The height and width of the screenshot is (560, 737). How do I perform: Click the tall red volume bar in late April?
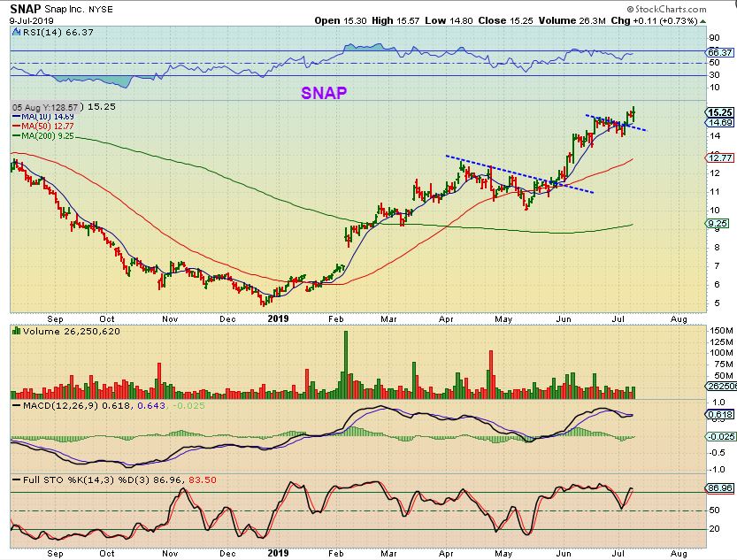point(491,374)
